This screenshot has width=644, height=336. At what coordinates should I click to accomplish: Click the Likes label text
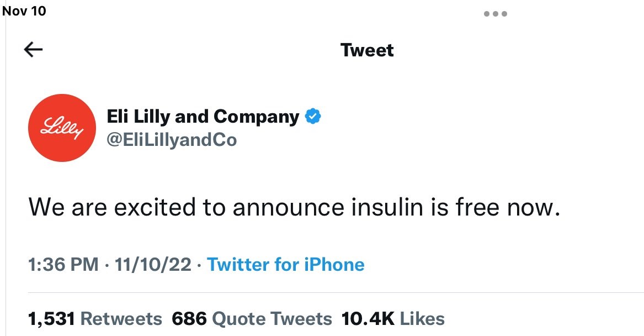pyautogui.click(x=422, y=319)
